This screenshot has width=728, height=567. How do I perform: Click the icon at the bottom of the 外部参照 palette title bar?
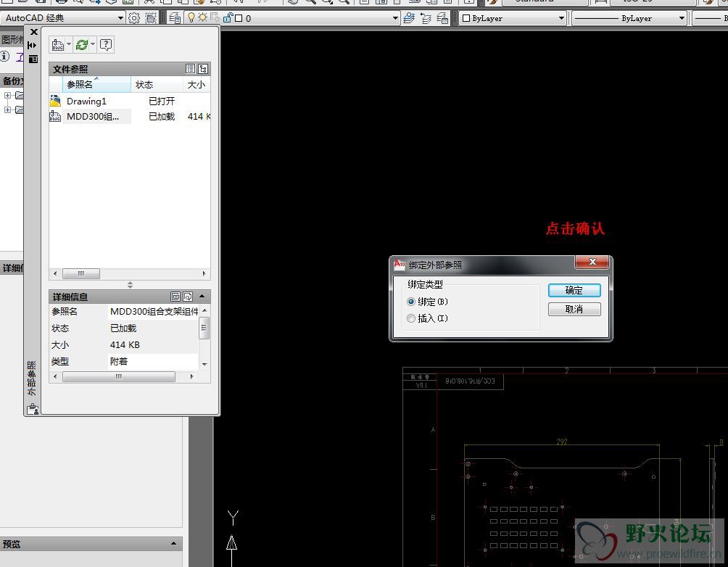click(x=33, y=409)
